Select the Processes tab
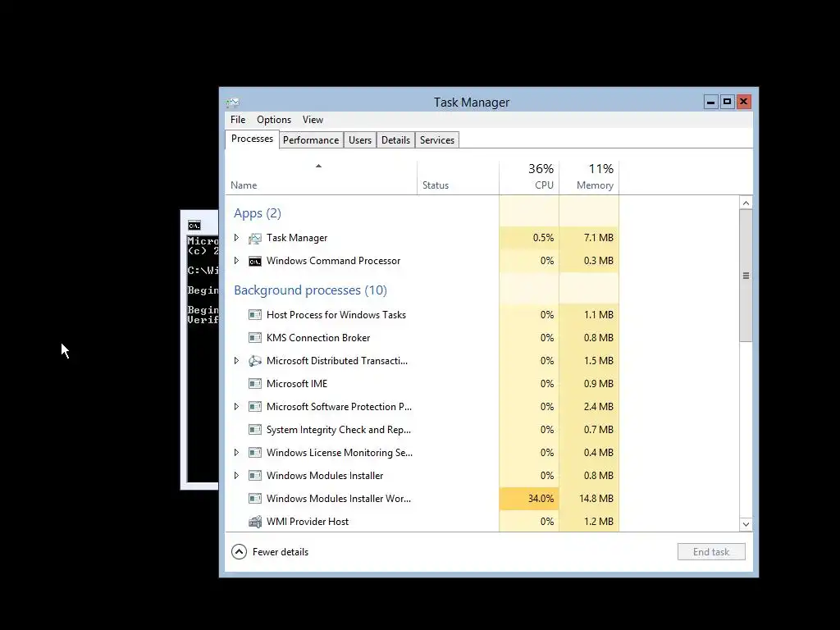This screenshot has height=630, width=840. click(252, 139)
